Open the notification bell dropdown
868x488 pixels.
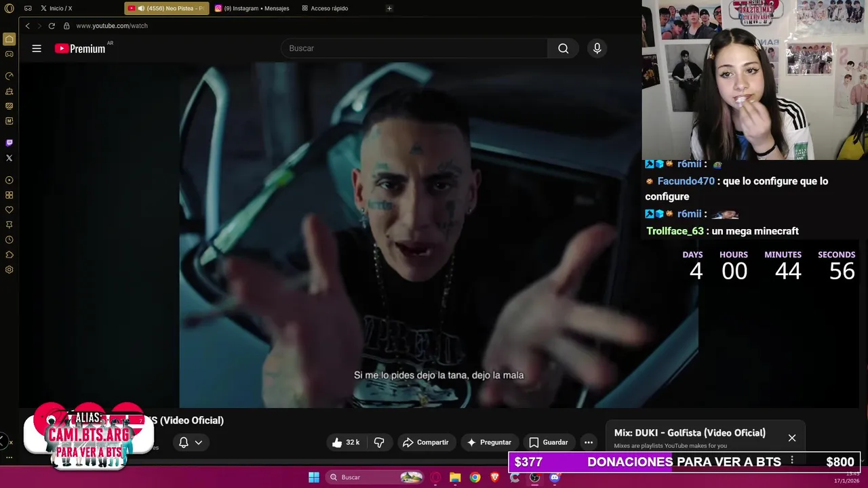click(x=190, y=442)
